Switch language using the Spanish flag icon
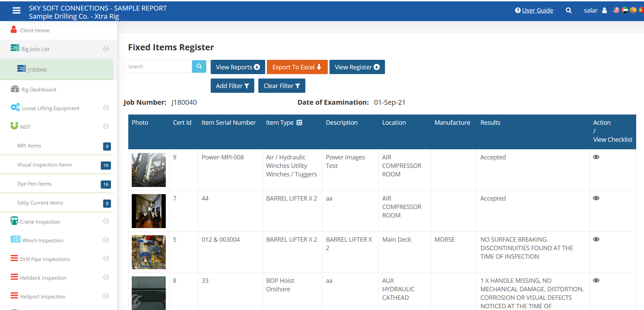Viewport: 644px width, 310px height. pos(633,10)
